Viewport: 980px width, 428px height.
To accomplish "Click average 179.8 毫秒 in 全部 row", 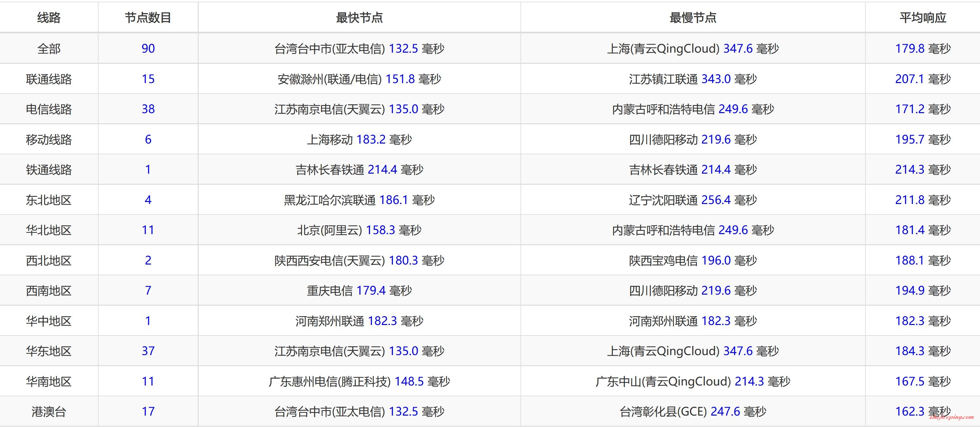I will tap(922, 49).
